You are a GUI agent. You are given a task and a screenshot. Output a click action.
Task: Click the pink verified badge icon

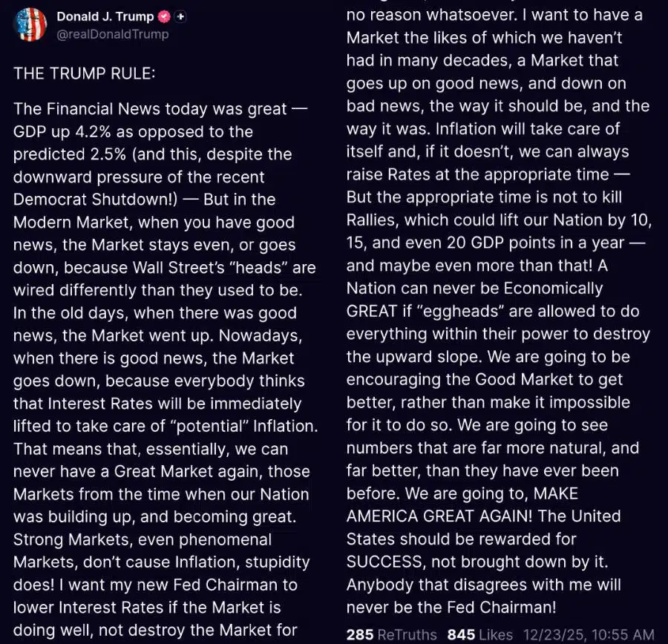pos(164,16)
